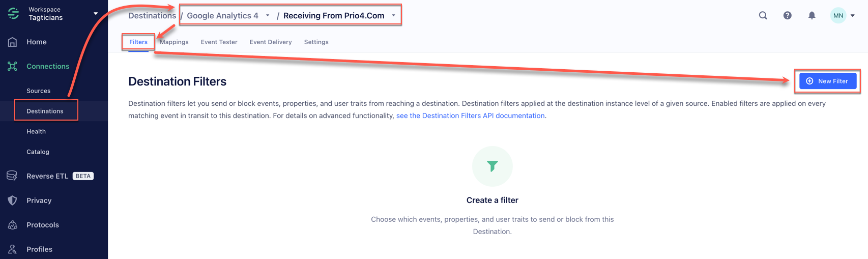Open the help question mark icon
Screen dimensions: 868x259
787,15
